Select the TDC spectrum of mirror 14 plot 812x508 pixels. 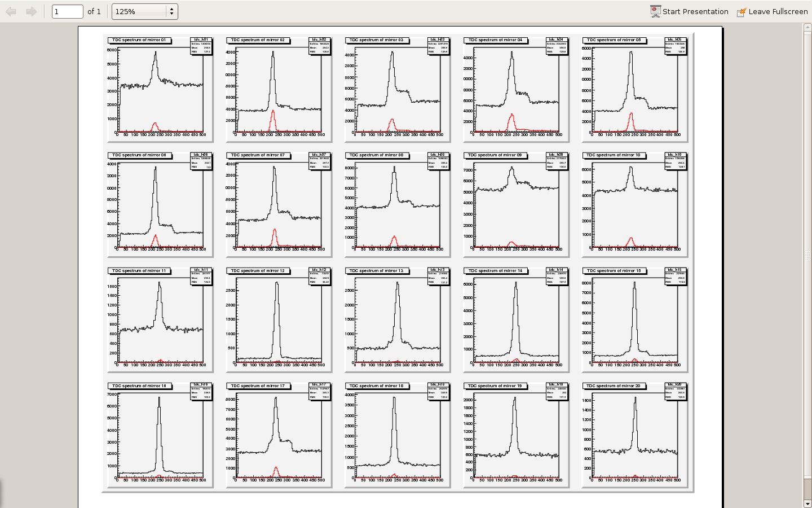(516, 319)
